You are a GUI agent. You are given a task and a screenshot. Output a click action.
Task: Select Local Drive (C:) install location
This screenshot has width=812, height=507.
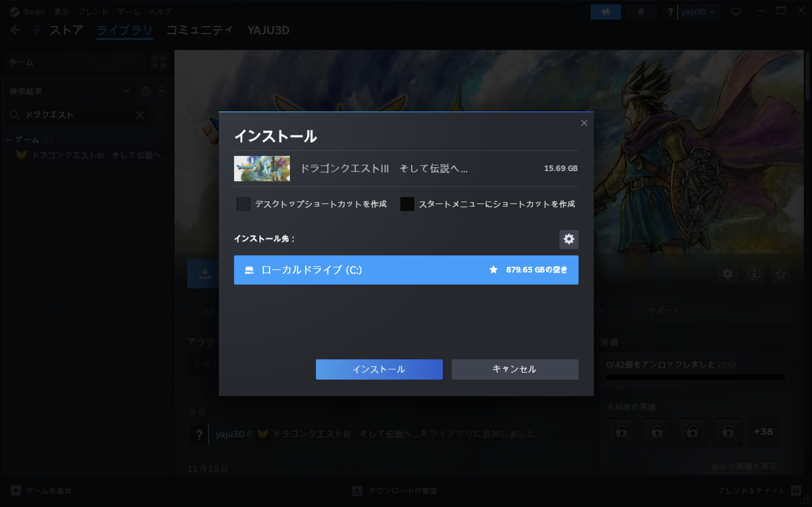[406, 270]
